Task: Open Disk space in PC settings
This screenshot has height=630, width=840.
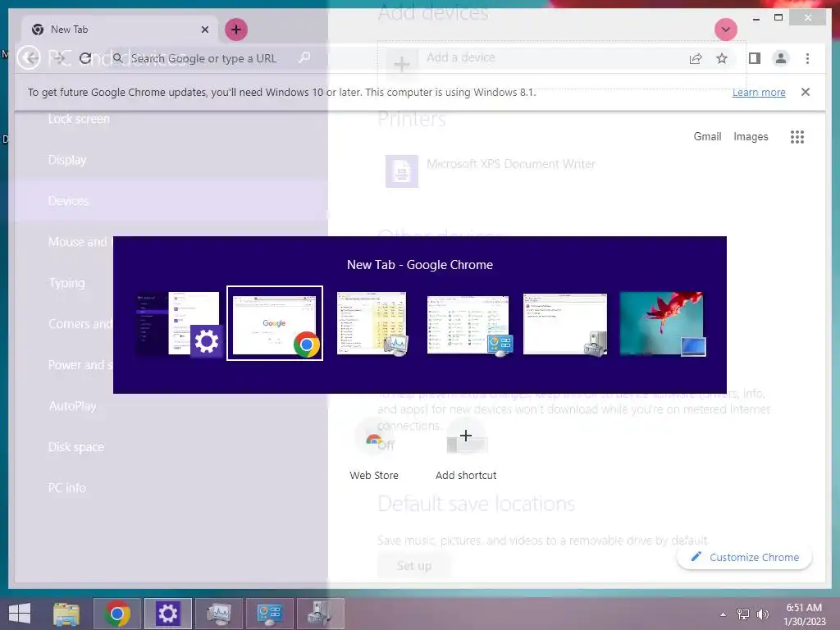Action: coord(76,447)
